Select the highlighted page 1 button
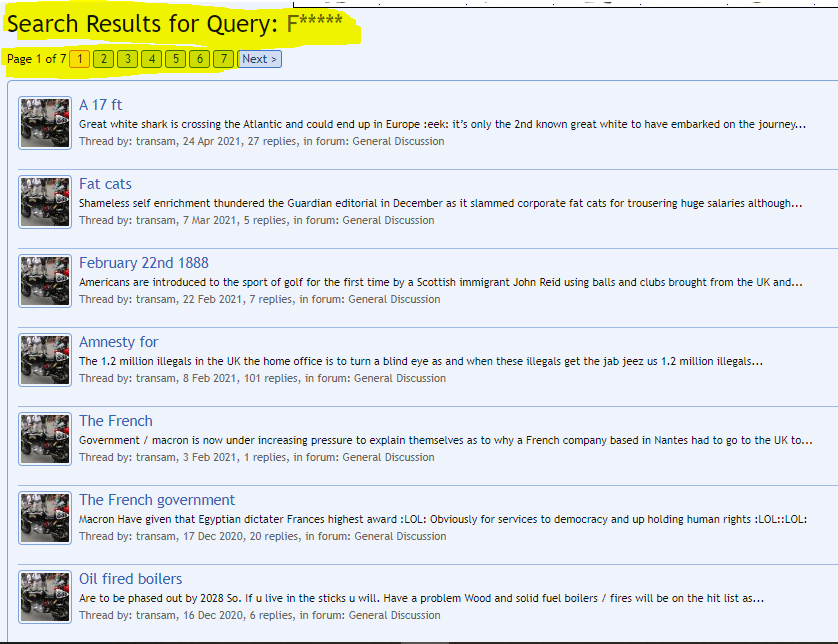Image resolution: width=838 pixels, height=644 pixels. 79,59
